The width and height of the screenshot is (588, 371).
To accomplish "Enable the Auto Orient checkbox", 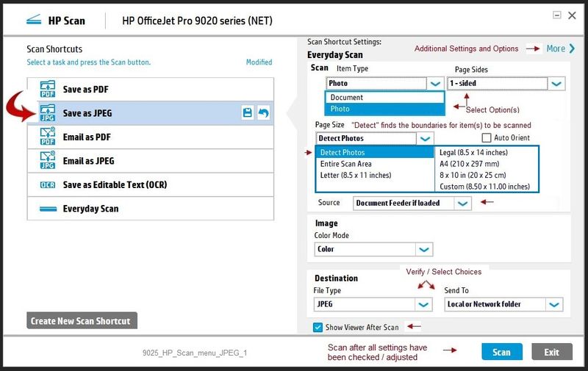I will (487, 137).
